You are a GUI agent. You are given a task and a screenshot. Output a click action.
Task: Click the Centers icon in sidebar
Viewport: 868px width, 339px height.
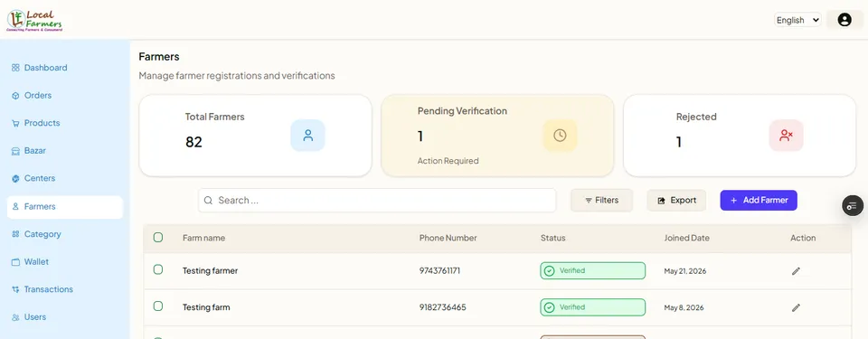point(15,178)
